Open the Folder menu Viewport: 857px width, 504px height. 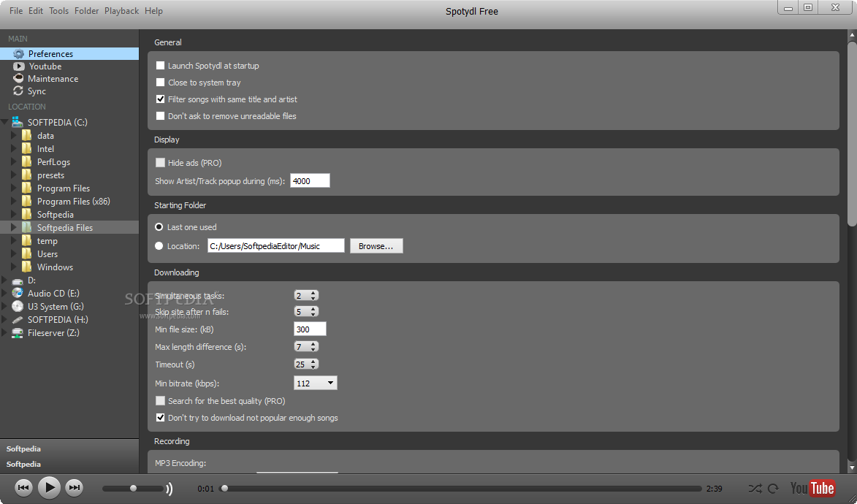coord(86,11)
